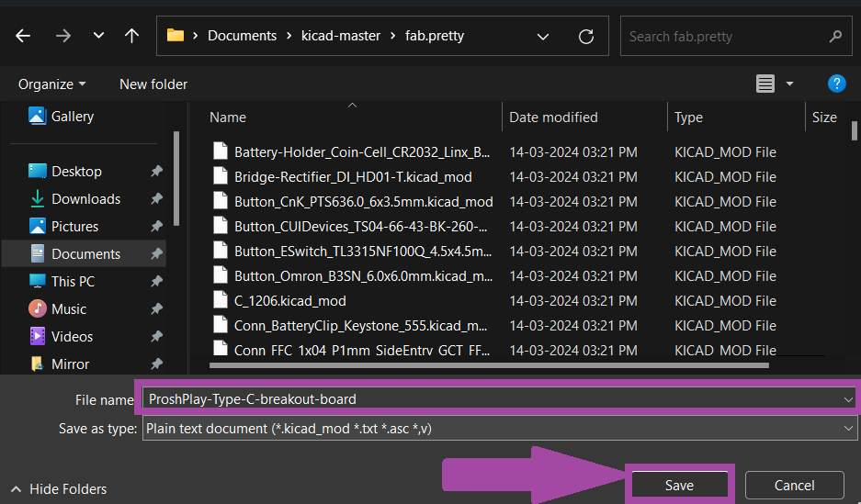Open the Organize menu
Image resolution: width=861 pixels, height=504 pixels.
point(52,84)
